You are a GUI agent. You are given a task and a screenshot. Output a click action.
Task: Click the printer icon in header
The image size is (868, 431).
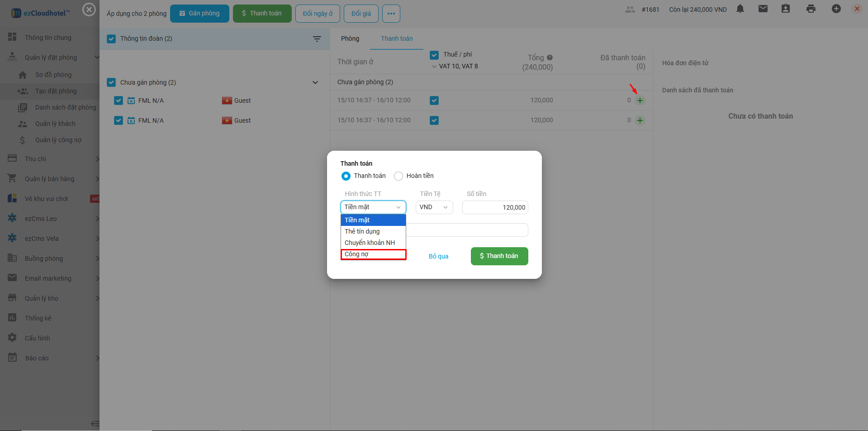(x=811, y=9)
